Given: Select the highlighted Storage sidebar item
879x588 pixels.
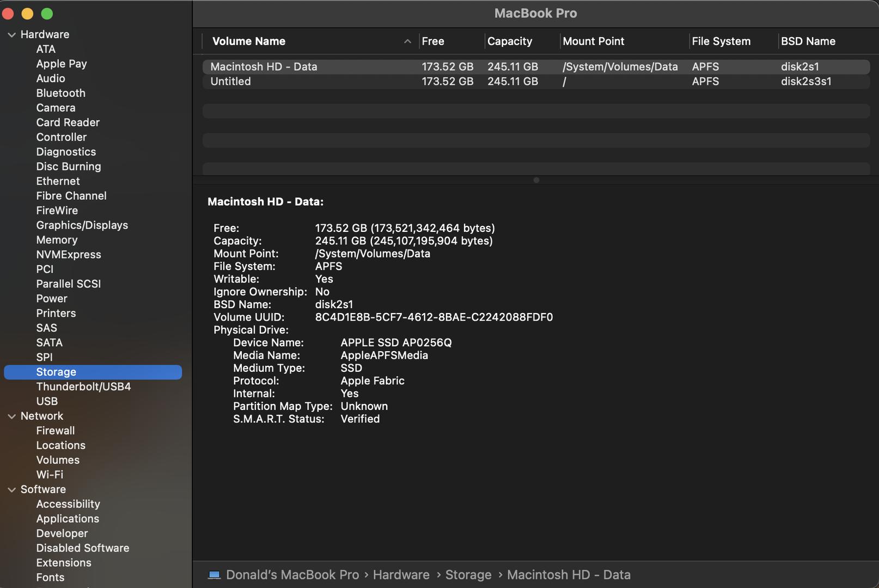Looking at the screenshot, I should [x=93, y=372].
